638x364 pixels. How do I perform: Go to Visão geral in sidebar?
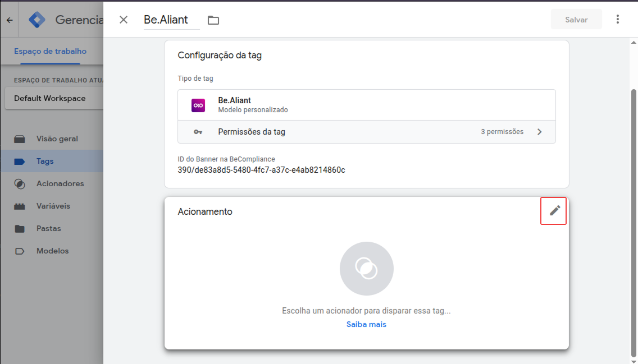[x=57, y=139]
